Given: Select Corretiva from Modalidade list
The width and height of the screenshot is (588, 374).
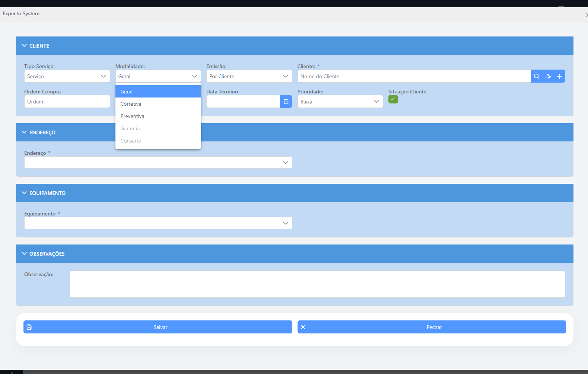Looking at the screenshot, I should coord(131,104).
